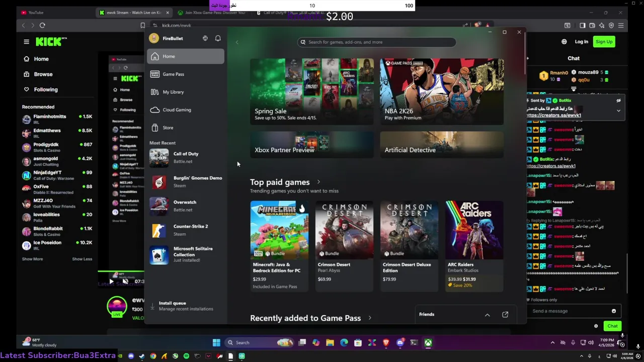The height and width of the screenshot is (362, 644).
Task: Expand Recently added to Game Pass chevron
Action: 370,318
